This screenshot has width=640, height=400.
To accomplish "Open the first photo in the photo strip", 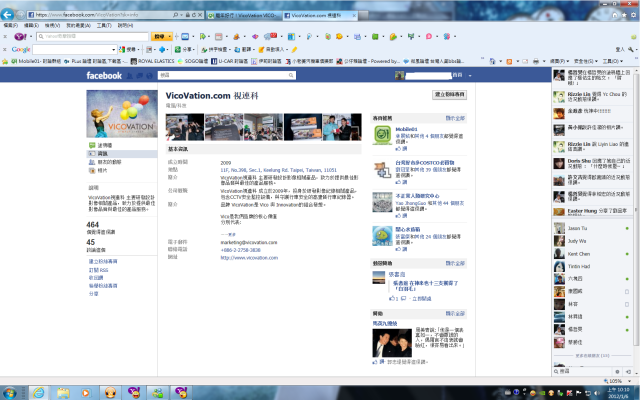I will click(x=184, y=127).
